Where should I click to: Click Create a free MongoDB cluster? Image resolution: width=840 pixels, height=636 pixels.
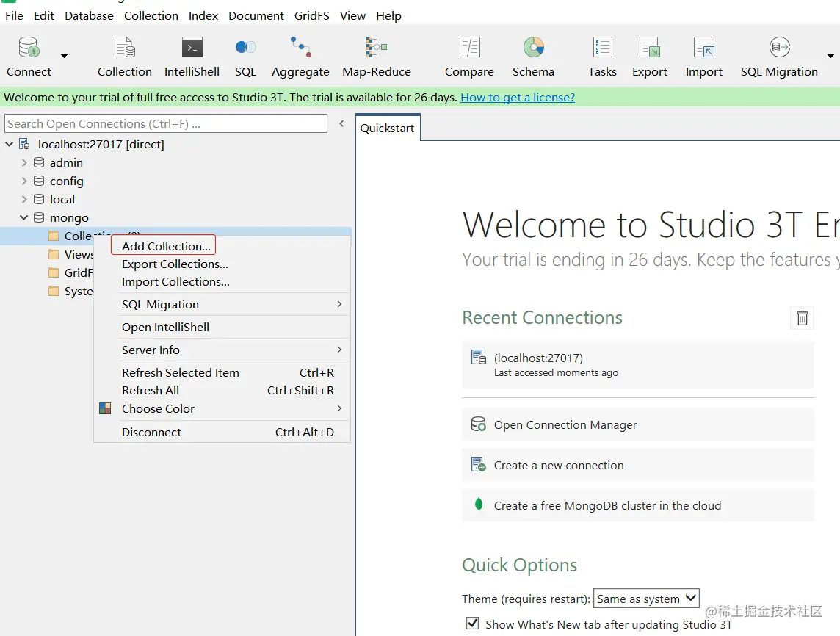coord(637,506)
